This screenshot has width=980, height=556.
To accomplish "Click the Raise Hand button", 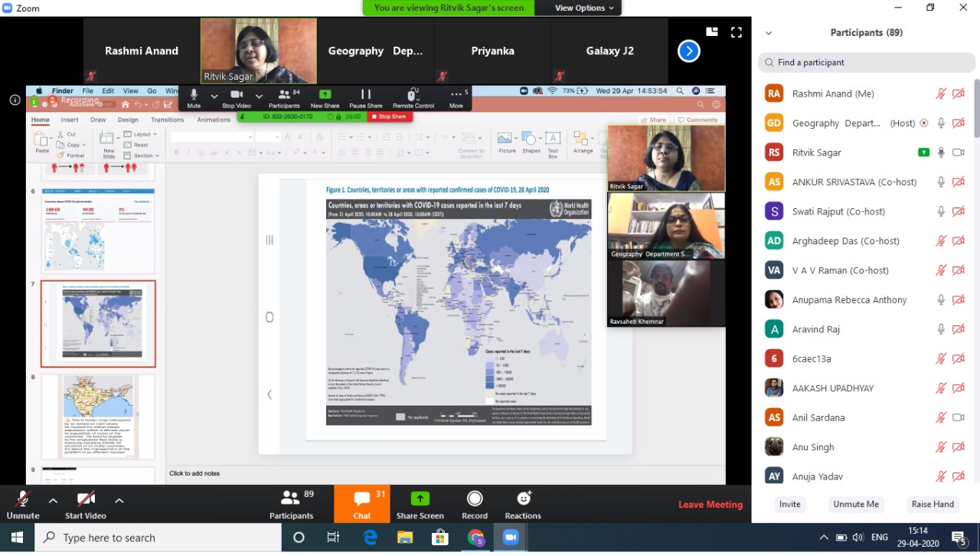I will pyautogui.click(x=932, y=504).
